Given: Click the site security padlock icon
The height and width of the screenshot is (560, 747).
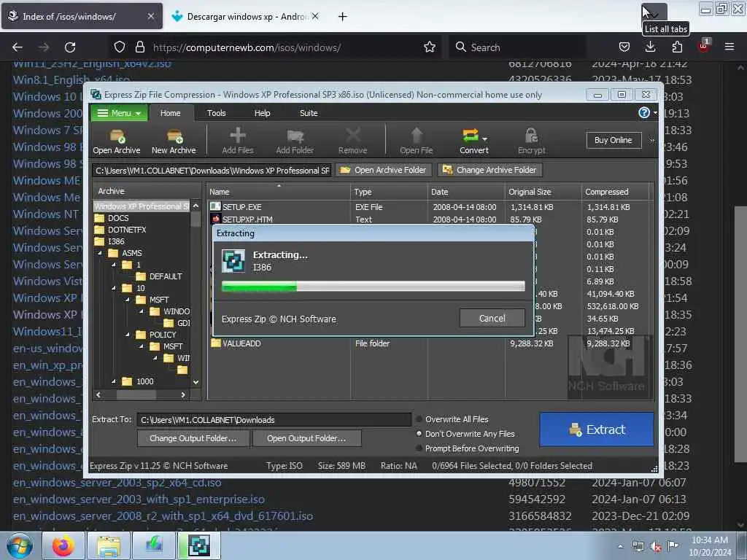Looking at the screenshot, I should click(139, 47).
